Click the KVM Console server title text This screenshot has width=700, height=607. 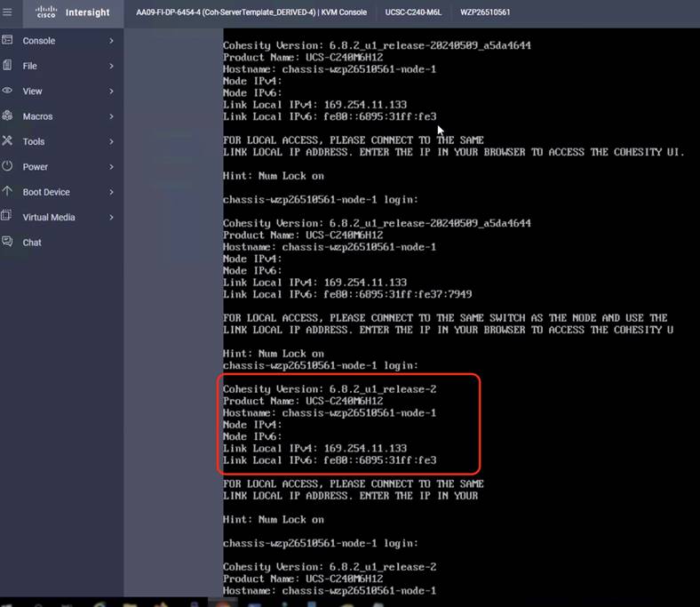coord(251,12)
